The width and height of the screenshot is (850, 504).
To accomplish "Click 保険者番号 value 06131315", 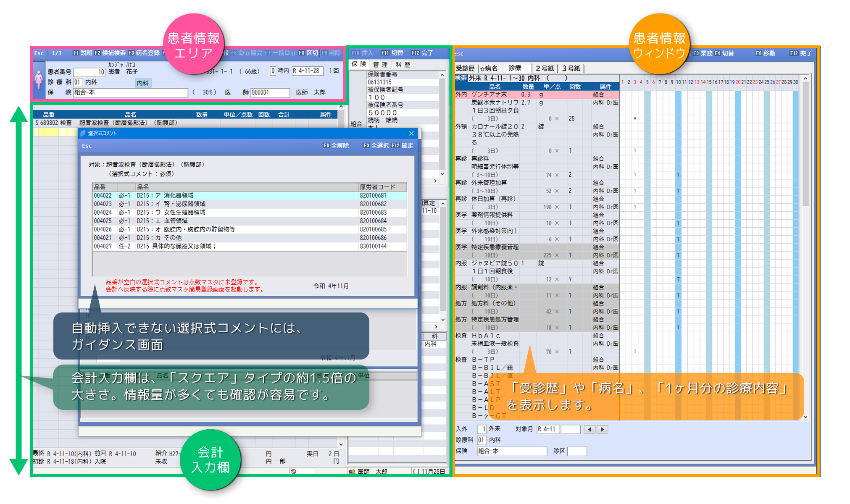I will 379,82.
